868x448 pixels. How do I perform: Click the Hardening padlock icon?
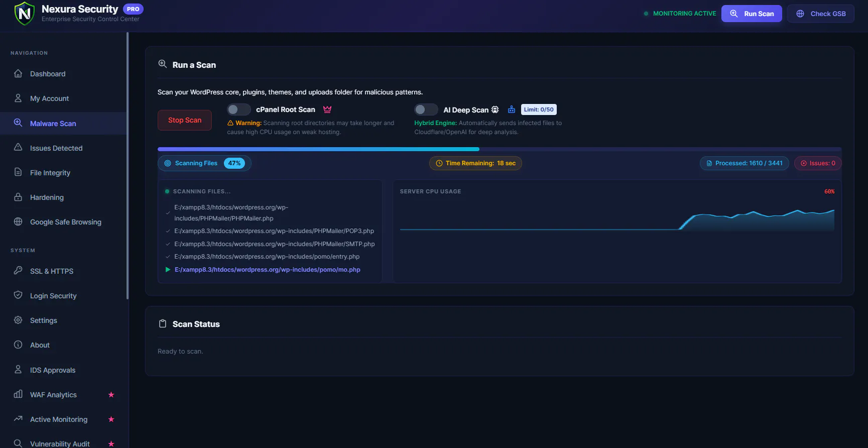(18, 197)
